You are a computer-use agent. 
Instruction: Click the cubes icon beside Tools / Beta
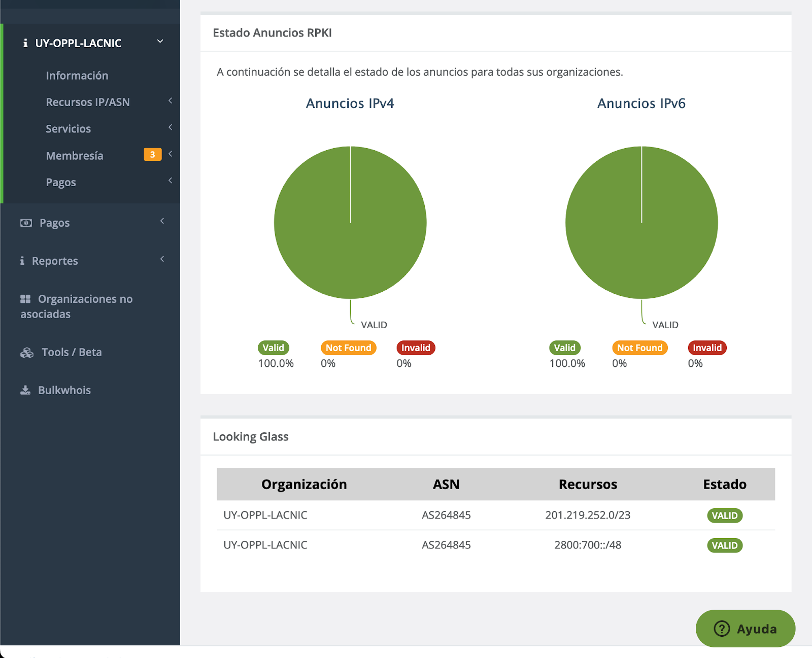[x=27, y=353]
